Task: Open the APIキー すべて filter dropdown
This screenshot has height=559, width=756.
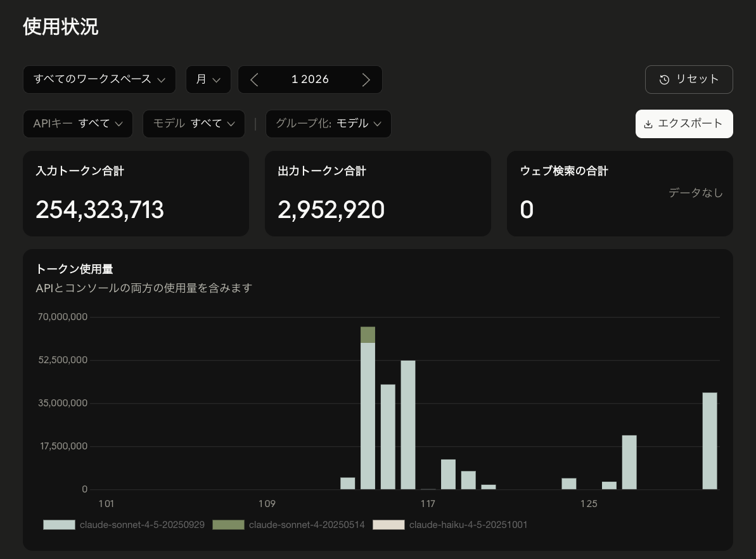Action: [x=77, y=124]
